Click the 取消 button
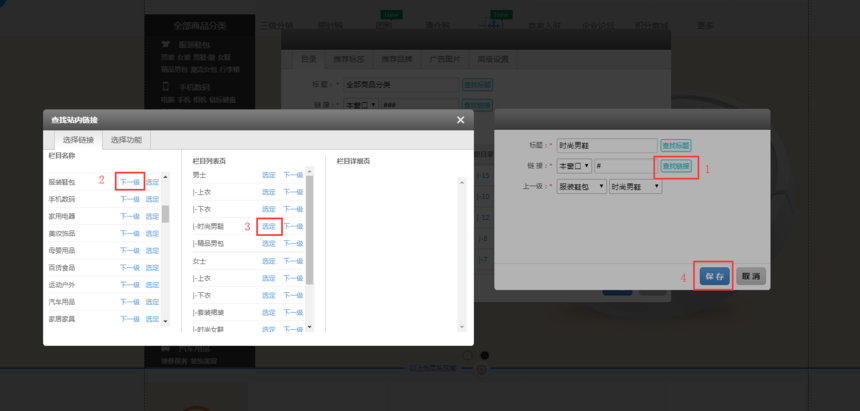The width and height of the screenshot is (860, 411). (751, 277)
